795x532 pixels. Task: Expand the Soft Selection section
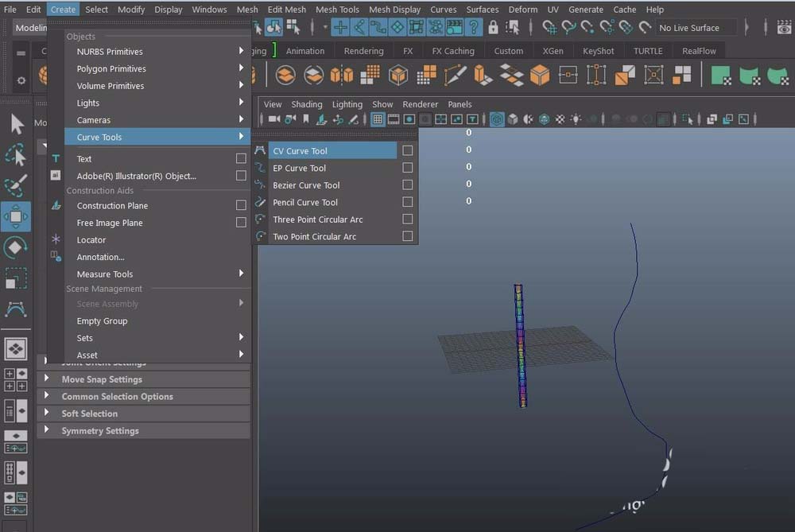89,414
